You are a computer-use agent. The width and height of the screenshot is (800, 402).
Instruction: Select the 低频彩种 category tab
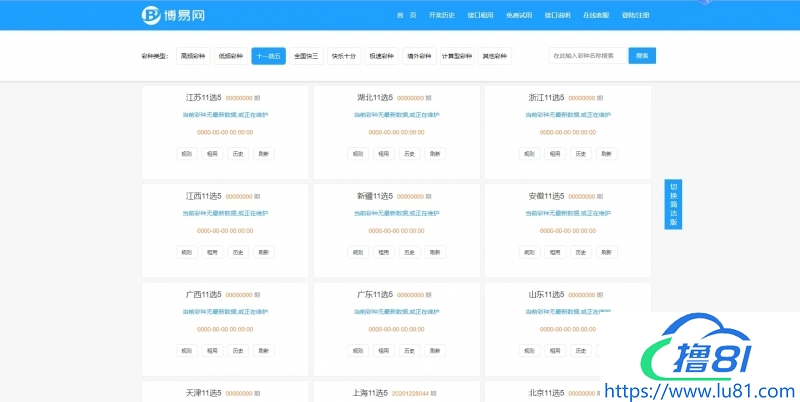[231, 57]
